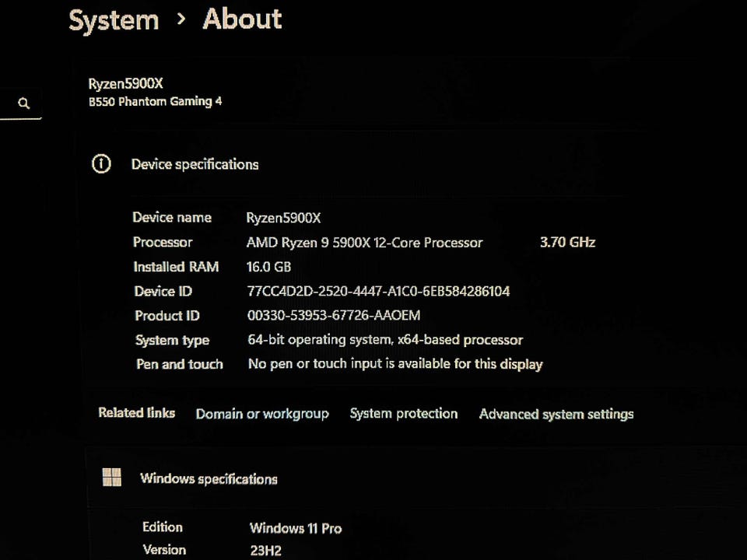Click the Installed RAM label
Screen dimensions: 747x560
tap(176, 267)
